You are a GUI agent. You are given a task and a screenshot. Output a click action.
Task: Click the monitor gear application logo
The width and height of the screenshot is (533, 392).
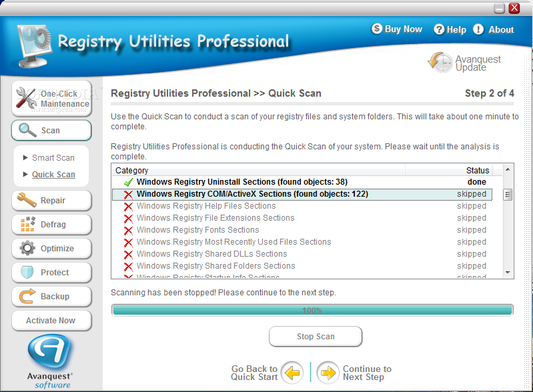tap(34, 46)
